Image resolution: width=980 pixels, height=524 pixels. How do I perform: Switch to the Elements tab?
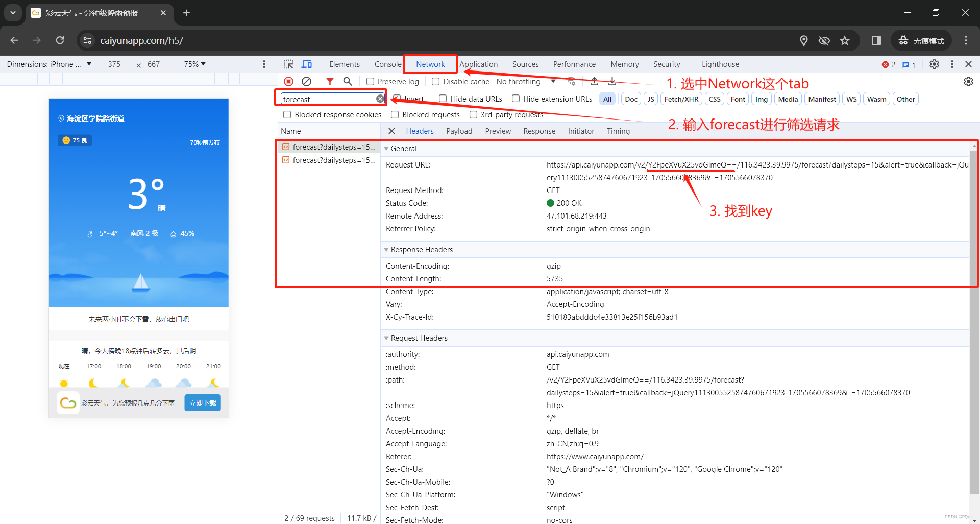coord(345,64)
